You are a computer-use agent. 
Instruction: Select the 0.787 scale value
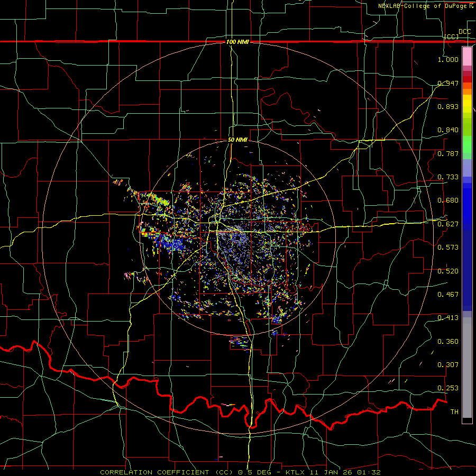(x=448, y=153)
